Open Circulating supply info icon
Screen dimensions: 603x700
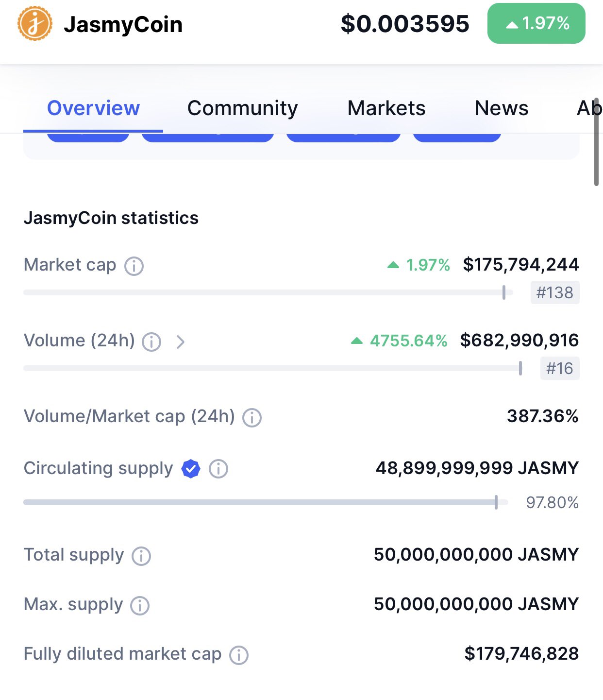(x=218, y=469)
